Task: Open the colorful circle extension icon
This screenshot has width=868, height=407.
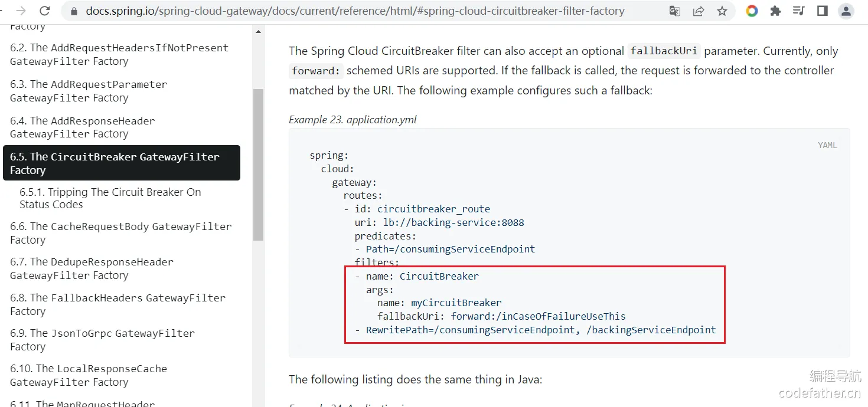Action: point(752,11)
